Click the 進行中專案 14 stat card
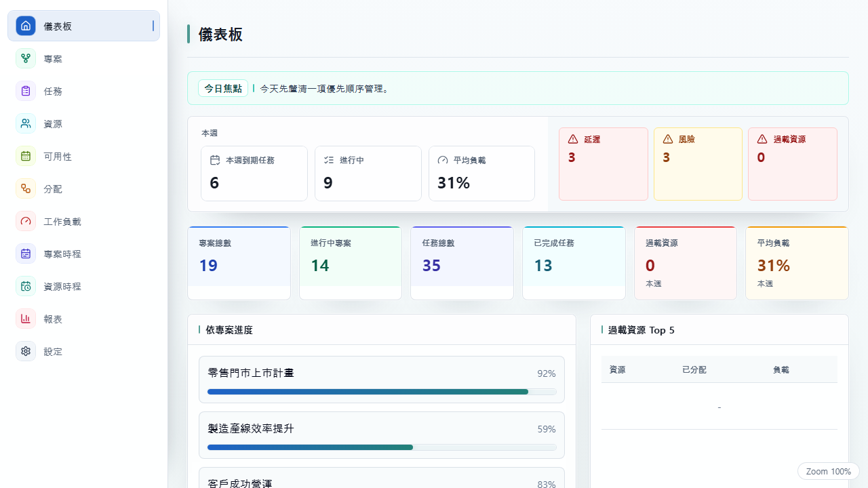The image size is (868, 488). [x=351, y=263]
